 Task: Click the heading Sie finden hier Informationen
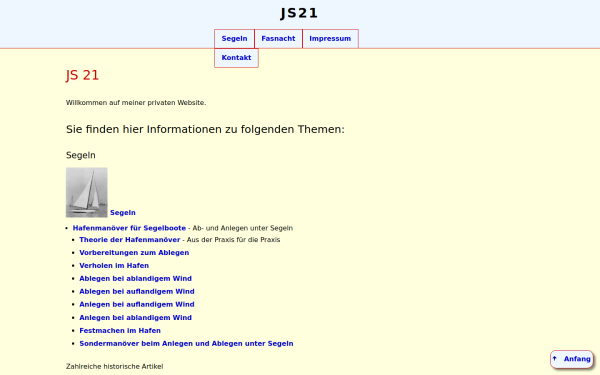click(x=205, y=129)
